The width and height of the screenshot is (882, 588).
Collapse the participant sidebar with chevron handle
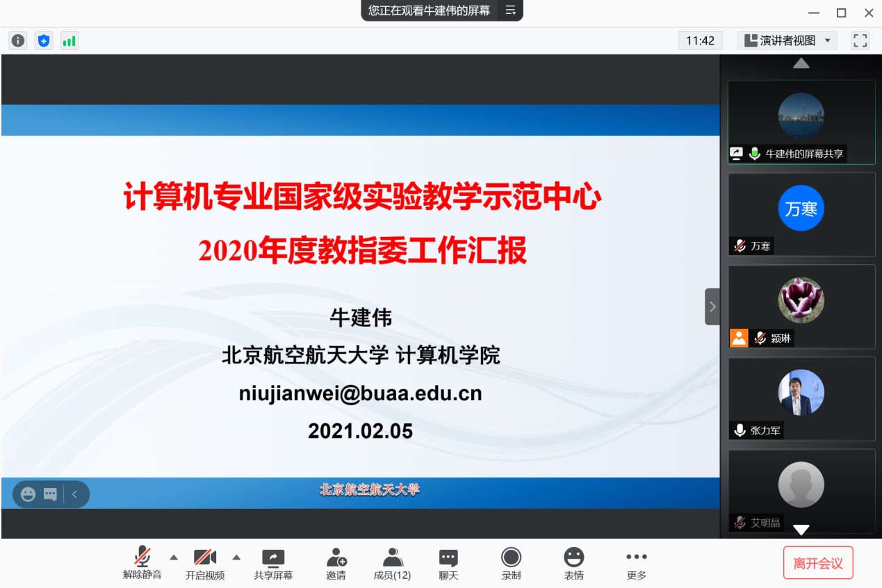tap(712, 307)
